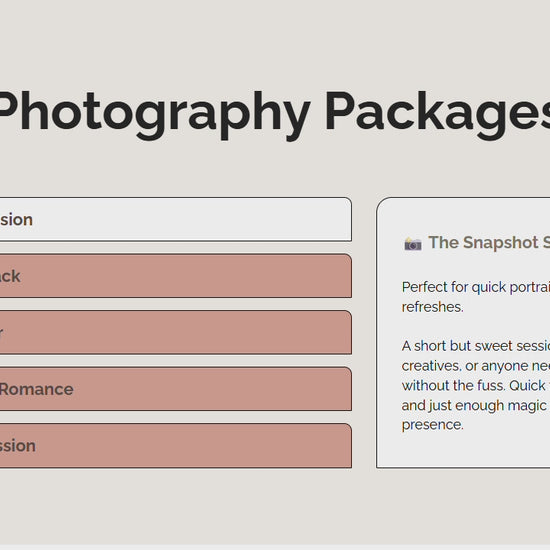The image size is (550, 550).
Task: Click the word "Romance" on the pink tab
Action: 36,389
